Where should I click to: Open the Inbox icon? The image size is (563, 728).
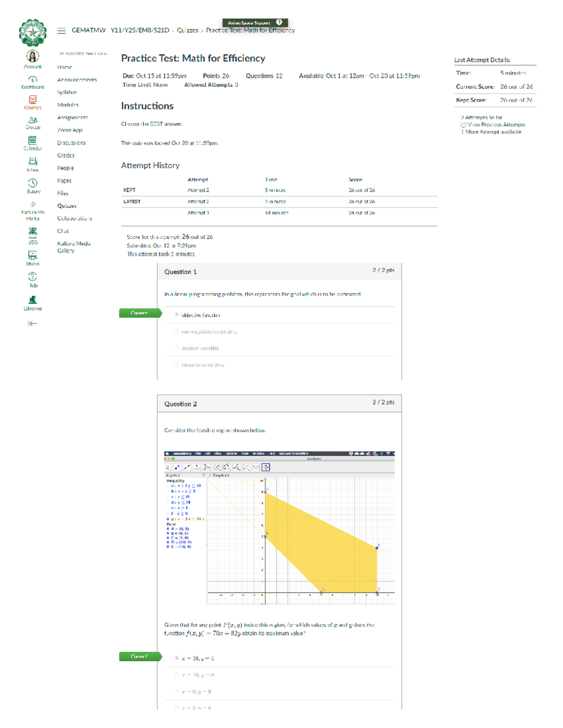pyautogui.click(x=32, y=162)
